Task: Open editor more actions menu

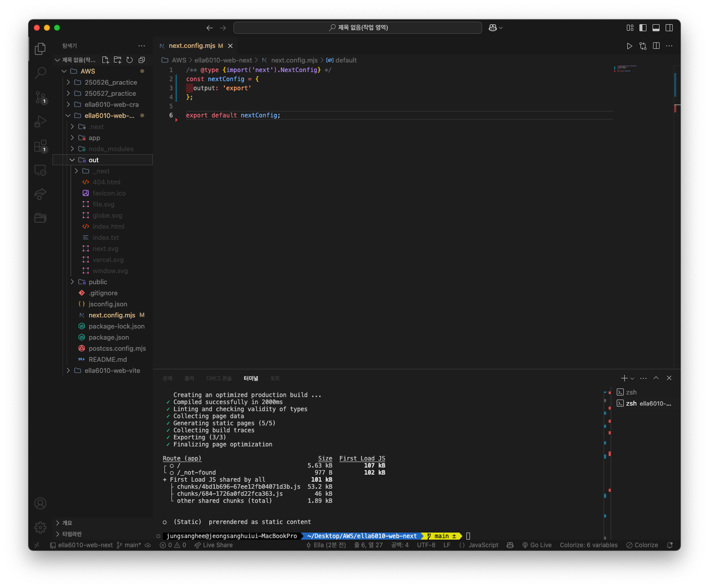Action: pyautogui.click(x=669, y=46)
